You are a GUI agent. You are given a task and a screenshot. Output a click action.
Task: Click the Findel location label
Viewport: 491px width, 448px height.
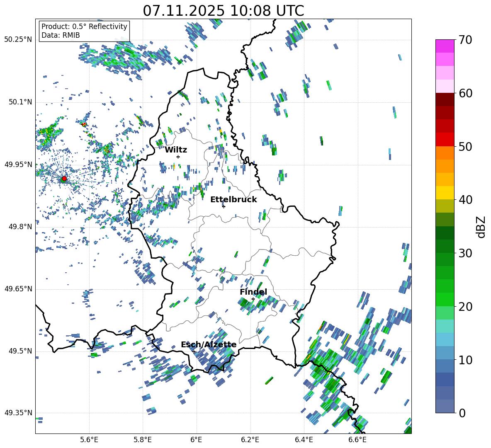click(253, 292)
